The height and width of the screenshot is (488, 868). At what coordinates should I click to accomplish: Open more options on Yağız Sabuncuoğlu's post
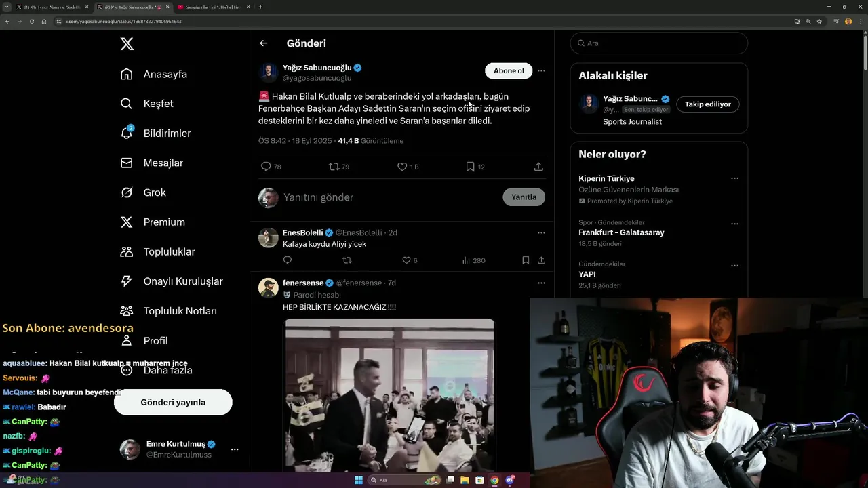tap(541, 70)
